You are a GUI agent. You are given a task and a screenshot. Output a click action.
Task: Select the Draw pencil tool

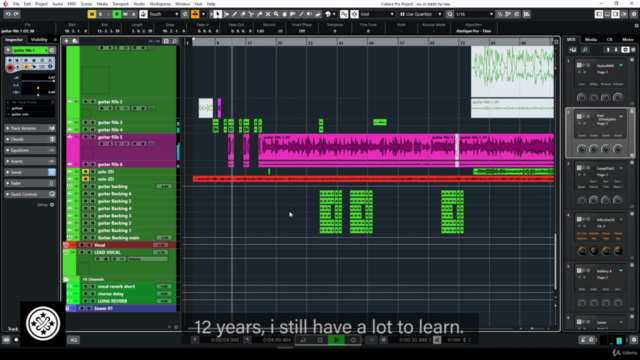235,14
